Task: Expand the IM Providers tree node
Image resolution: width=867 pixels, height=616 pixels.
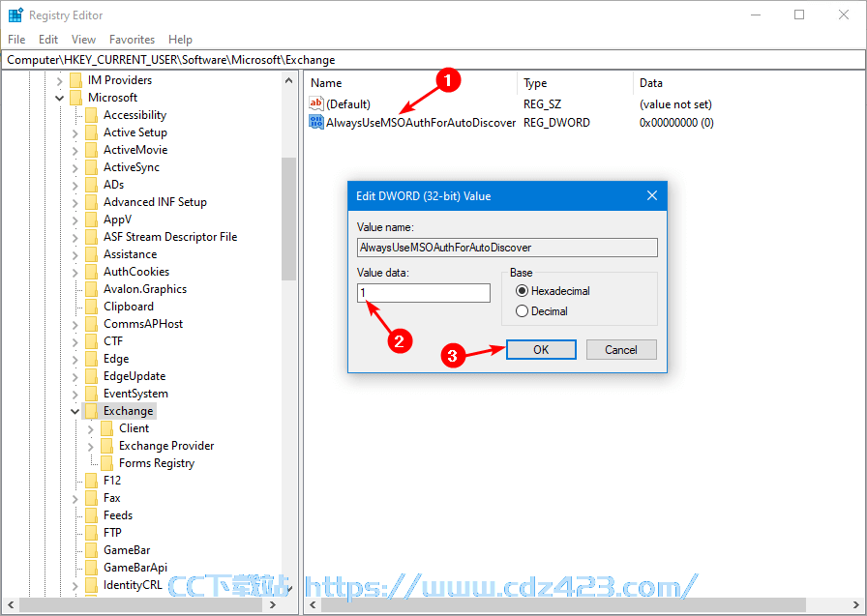Action: [x=60, y=81]
